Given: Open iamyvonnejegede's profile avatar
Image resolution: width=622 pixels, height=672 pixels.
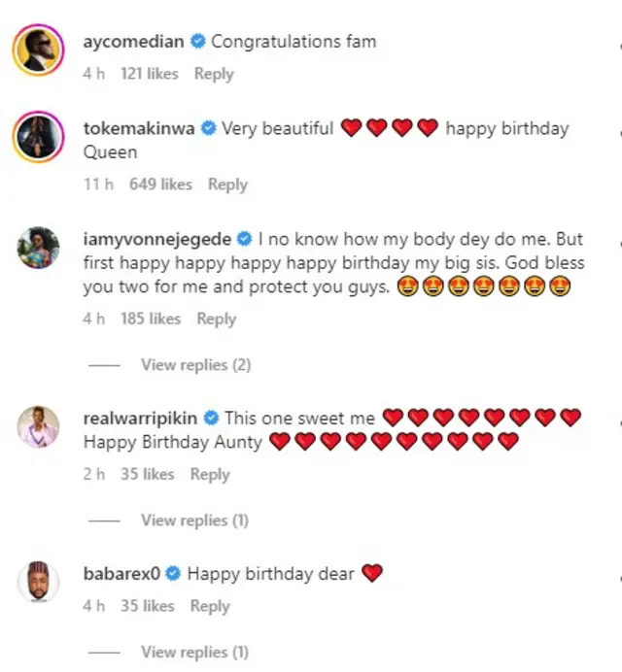Looking at the screenshot, I should click(x=37, y=251).
